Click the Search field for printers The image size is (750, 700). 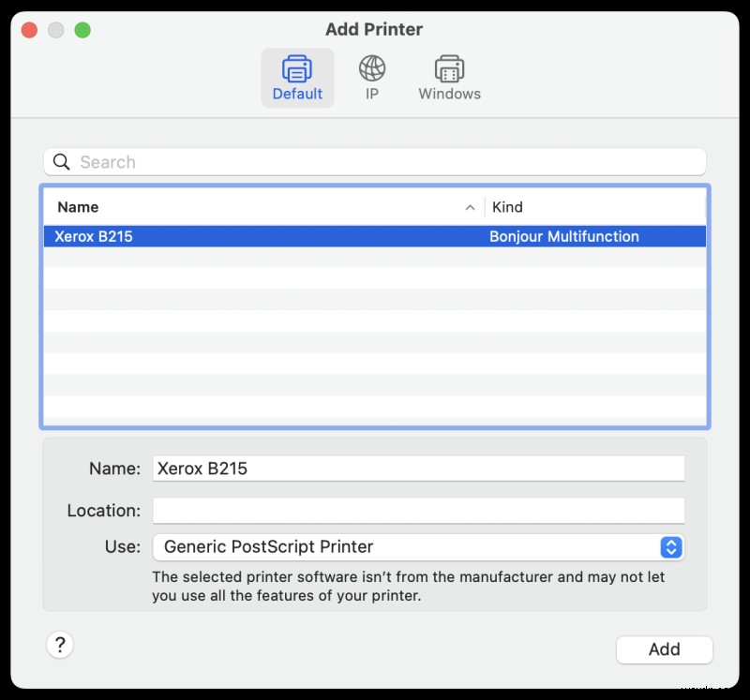tap(374, 162)
